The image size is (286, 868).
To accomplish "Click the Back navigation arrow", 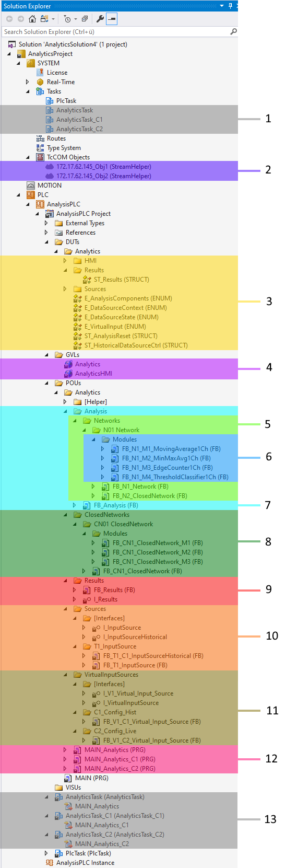I will point(9,19).
